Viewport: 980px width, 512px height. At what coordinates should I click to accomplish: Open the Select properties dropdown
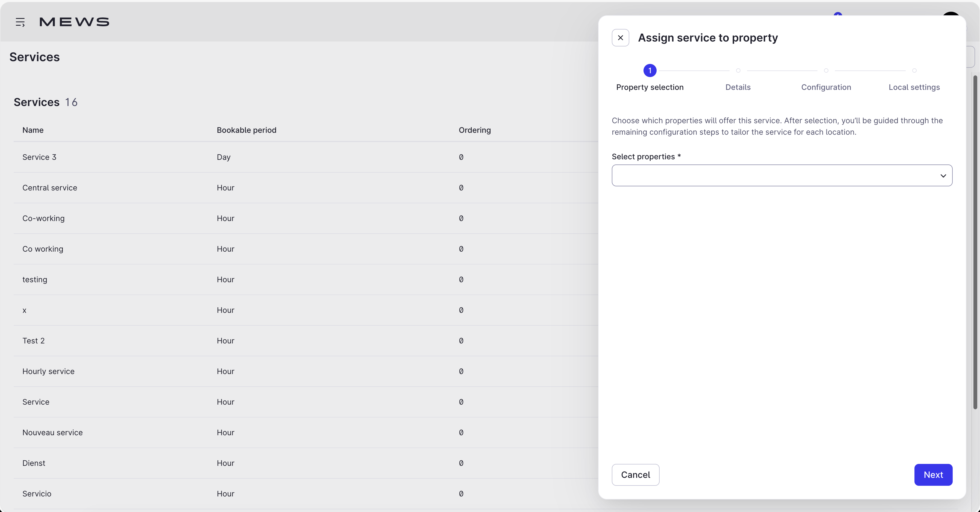click(x=782, y=175)
